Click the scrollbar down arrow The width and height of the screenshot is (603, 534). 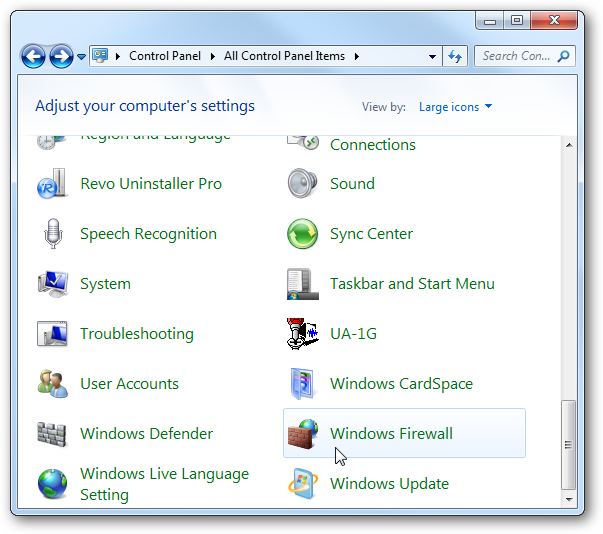(569, 499)
